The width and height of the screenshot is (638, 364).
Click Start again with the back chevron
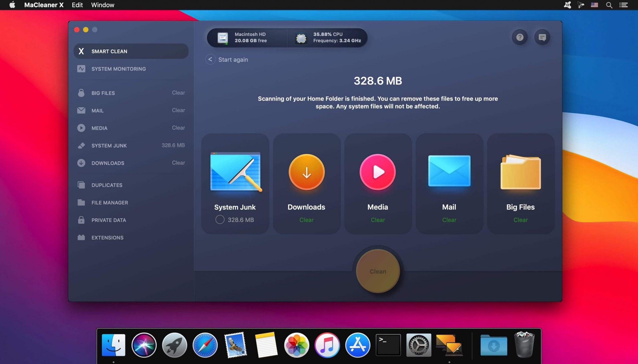tap(226, 59)
